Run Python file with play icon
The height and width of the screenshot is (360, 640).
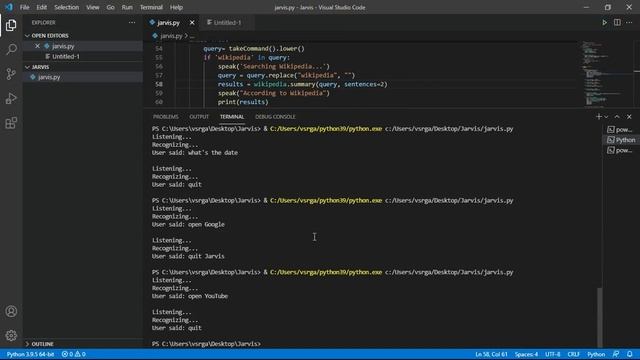[x=604, y=22]
